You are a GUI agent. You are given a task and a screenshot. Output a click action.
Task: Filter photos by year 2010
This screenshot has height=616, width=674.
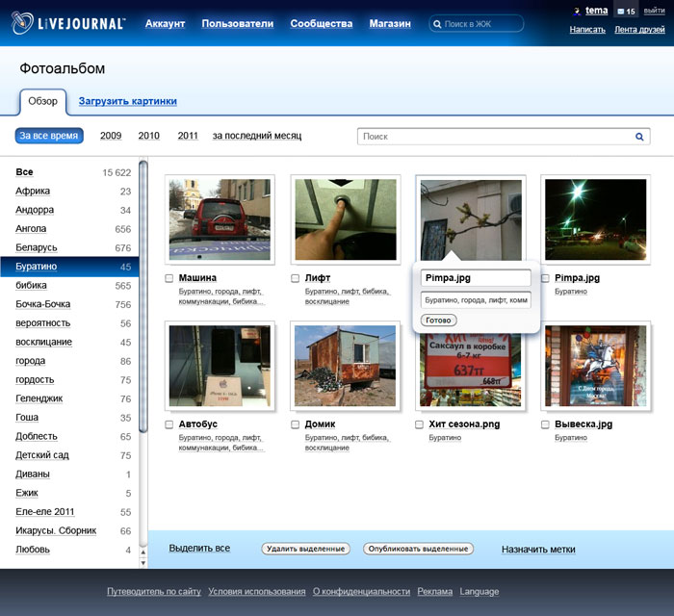tap(149, 136)
